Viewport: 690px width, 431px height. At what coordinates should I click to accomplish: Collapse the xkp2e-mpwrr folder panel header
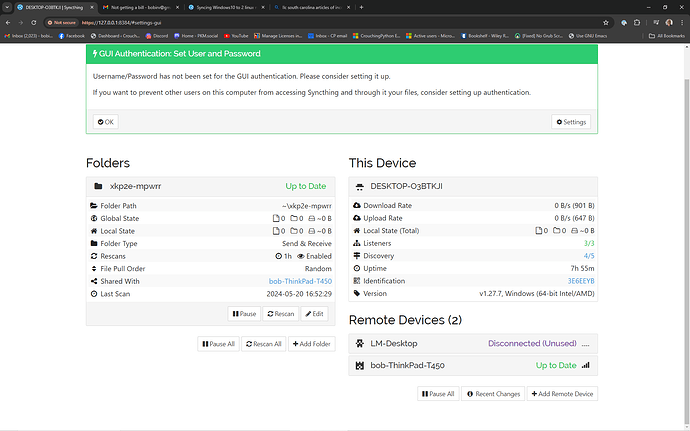pyautogui.click(x=211, y=186)
